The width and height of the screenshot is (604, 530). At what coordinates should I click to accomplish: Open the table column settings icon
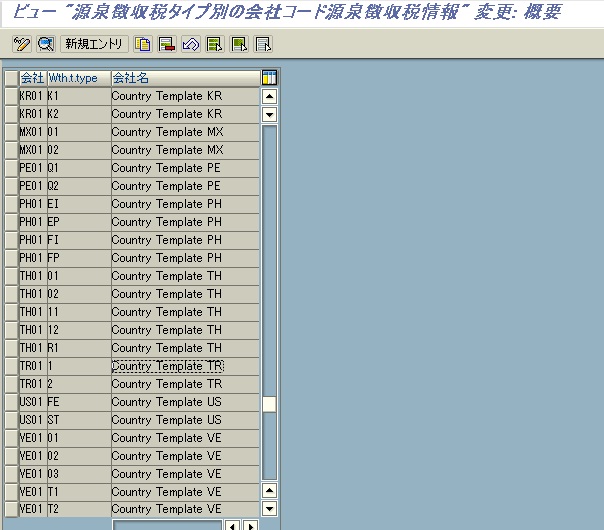point(269,78)
